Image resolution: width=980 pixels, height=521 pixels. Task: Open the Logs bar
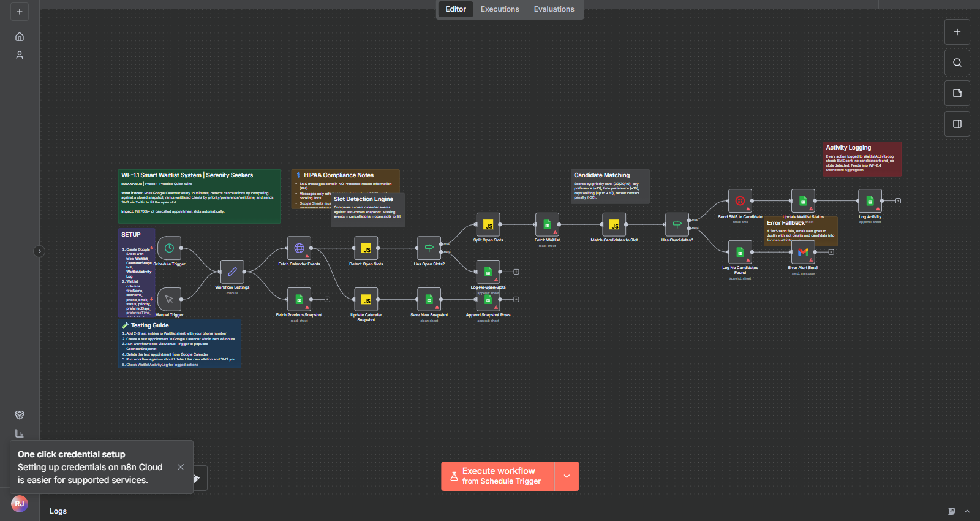coord(510,511)
